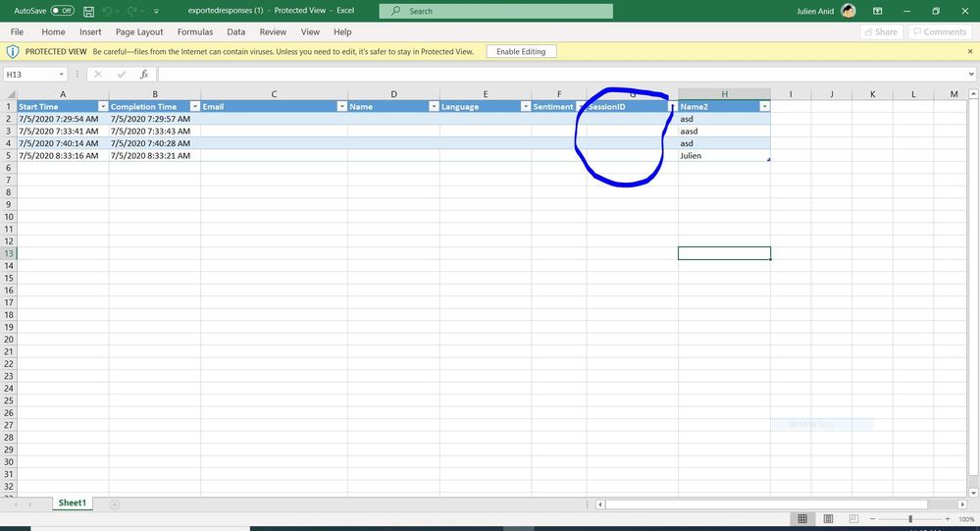
Task: Click the Share button
Action: coord(881,31)
